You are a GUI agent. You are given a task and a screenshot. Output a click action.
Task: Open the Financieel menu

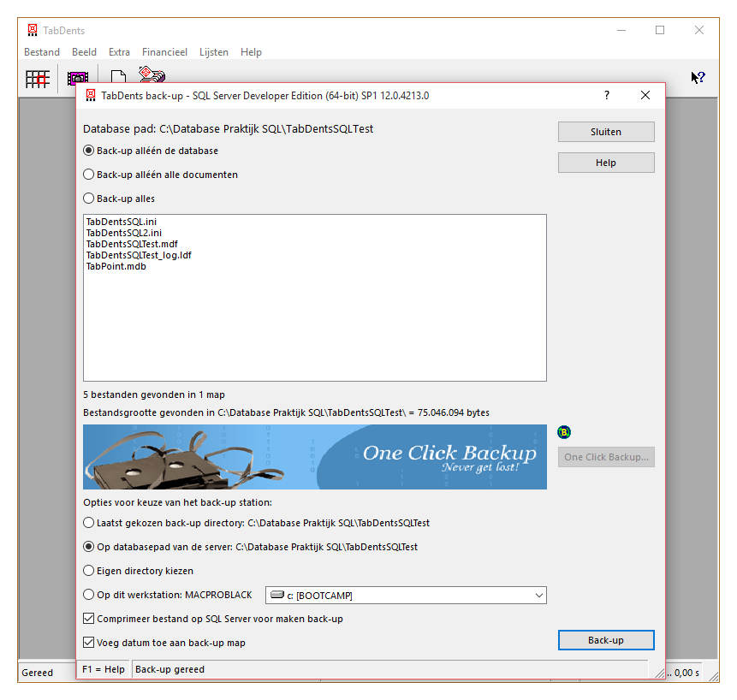pos(164,52)
